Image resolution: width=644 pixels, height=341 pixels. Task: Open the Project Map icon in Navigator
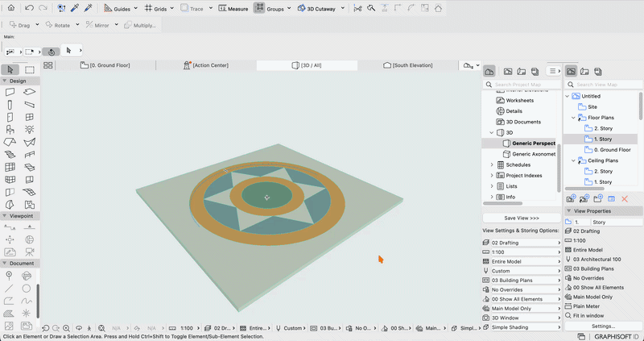coord(489,71)
